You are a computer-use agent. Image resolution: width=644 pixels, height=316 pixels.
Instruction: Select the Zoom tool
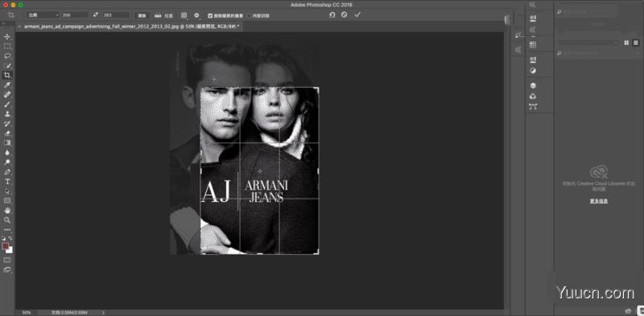pyautogui.click(x=7, y=220)
